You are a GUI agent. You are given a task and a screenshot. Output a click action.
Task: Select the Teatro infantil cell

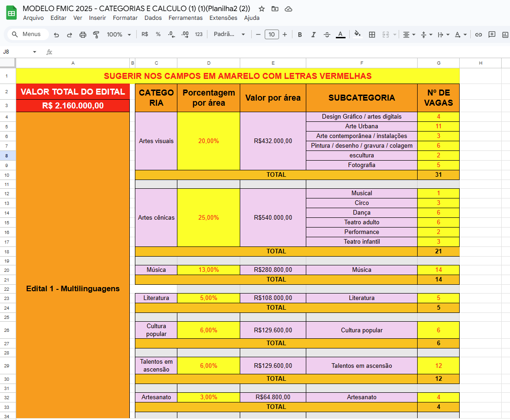pos(362,241)
